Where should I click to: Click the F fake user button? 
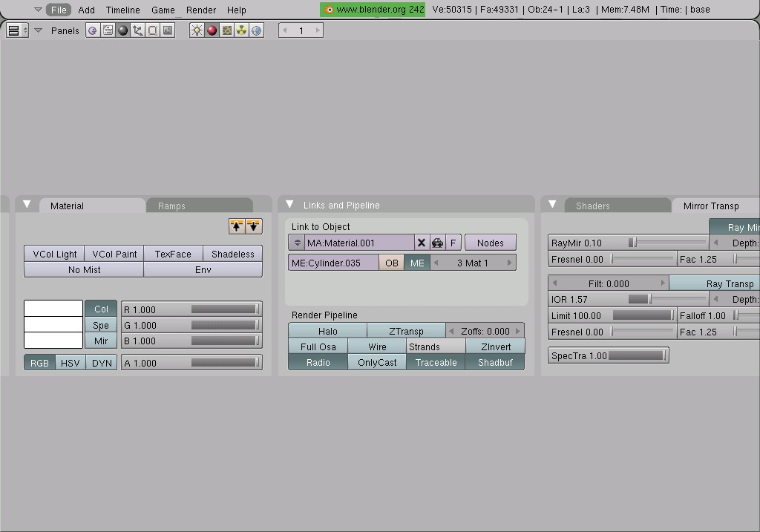click(x=453, y=243)
